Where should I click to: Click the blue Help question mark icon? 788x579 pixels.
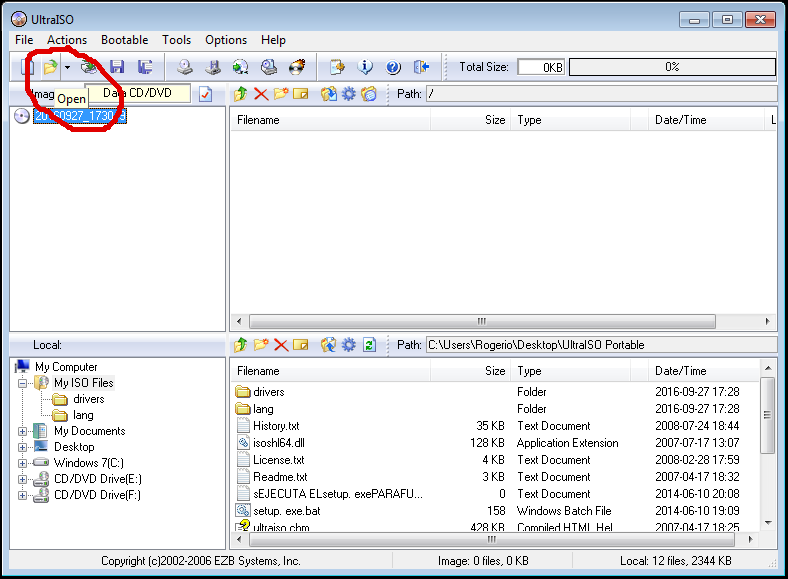(x=393, y=67)
